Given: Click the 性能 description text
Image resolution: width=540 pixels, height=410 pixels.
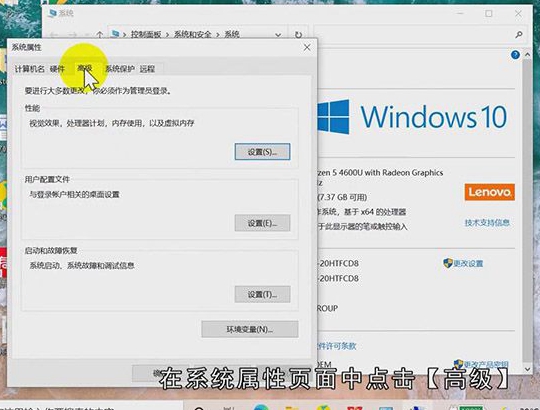Looking at the screenshot, I should click(x=112, y=123).
